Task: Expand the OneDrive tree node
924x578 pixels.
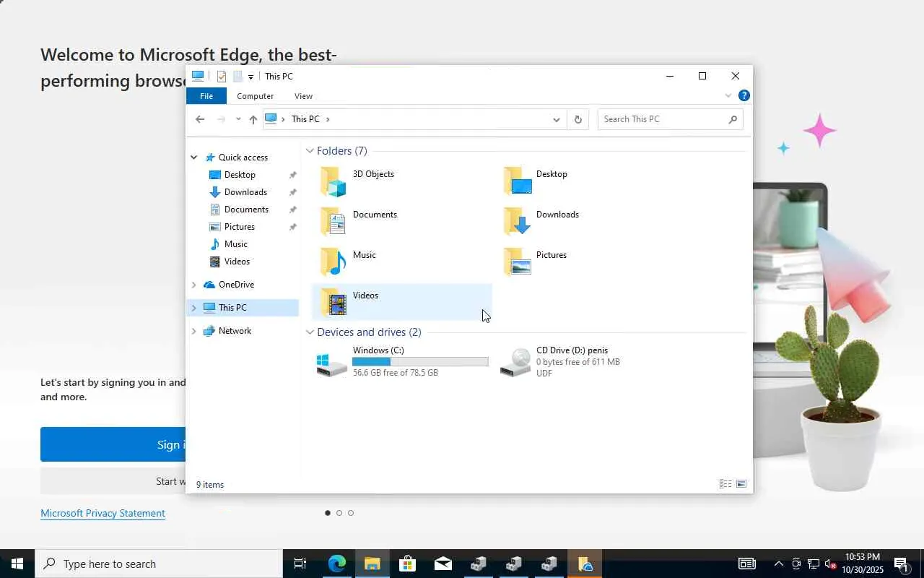Action: (193, 285)
